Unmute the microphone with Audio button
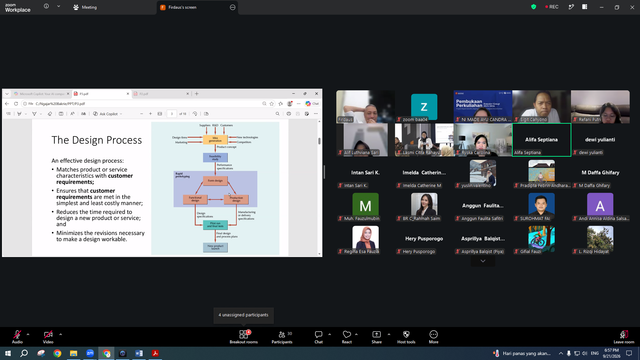The image size is (640, 360). 17,336
